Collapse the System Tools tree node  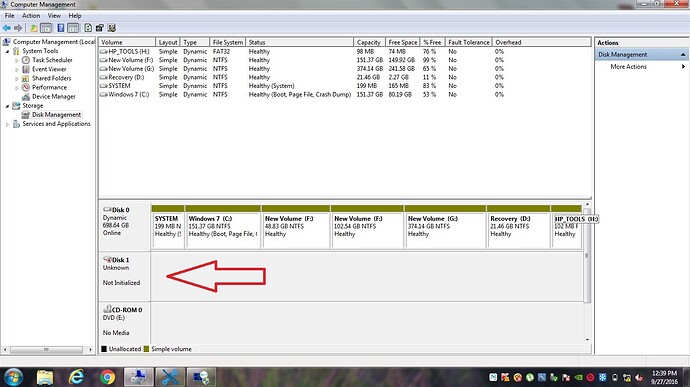pos(7,52)
